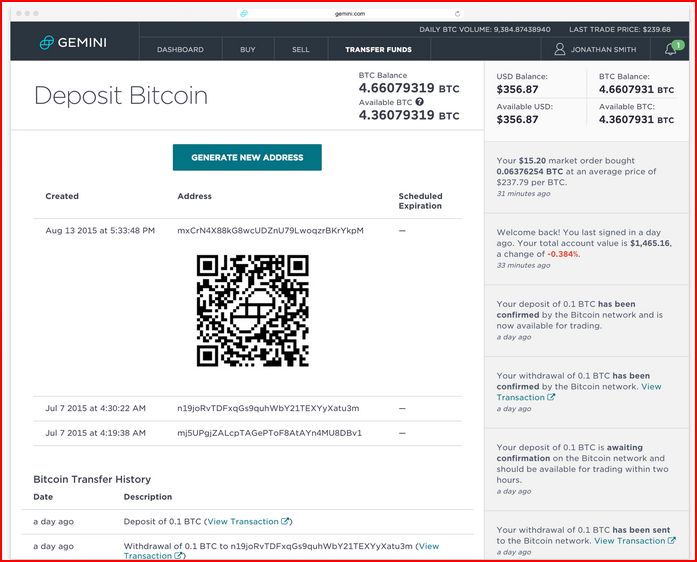Click the Gemini logo icon
This screenshot has height=562, width=697.
[x=46, y=43]
